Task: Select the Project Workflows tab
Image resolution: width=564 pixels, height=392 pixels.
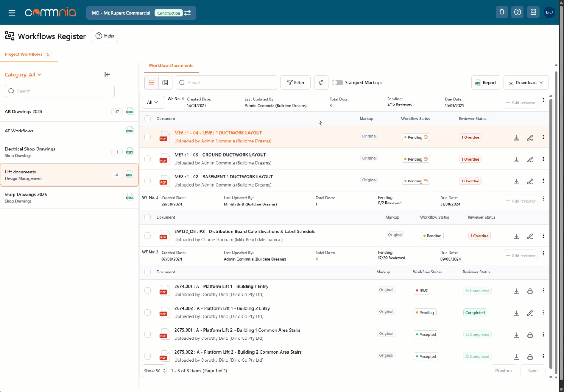Action: tap(24, 54)
